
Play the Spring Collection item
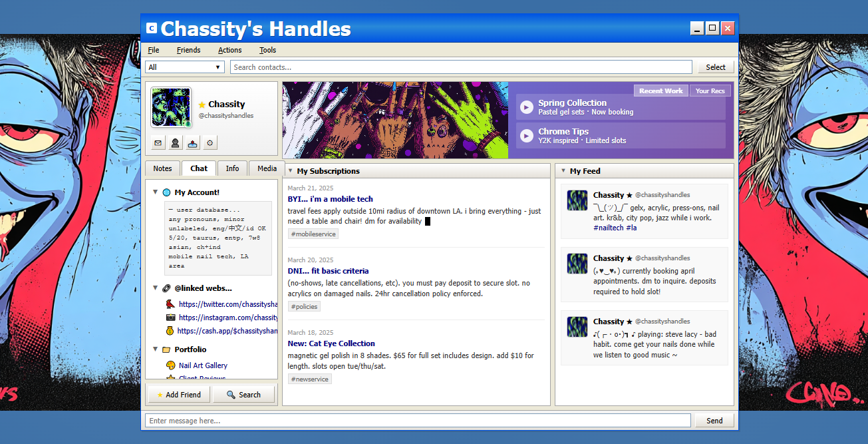click(x=527, y=107)
